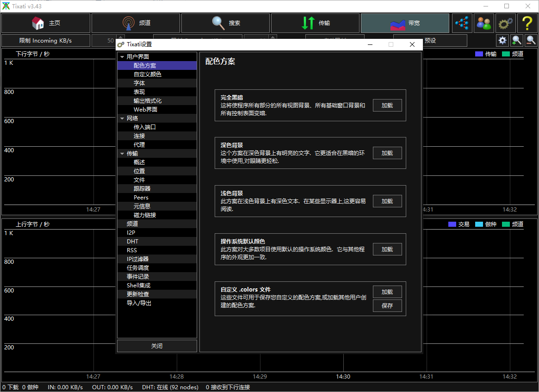Screen dimensions: 539x392
Task: Load 操作系统默认颜色 scheme
Action: click(x=387, y=249)
